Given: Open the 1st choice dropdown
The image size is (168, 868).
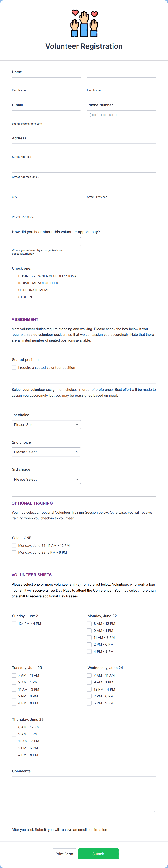Looking at the screenshot, I should click(46, 424).
